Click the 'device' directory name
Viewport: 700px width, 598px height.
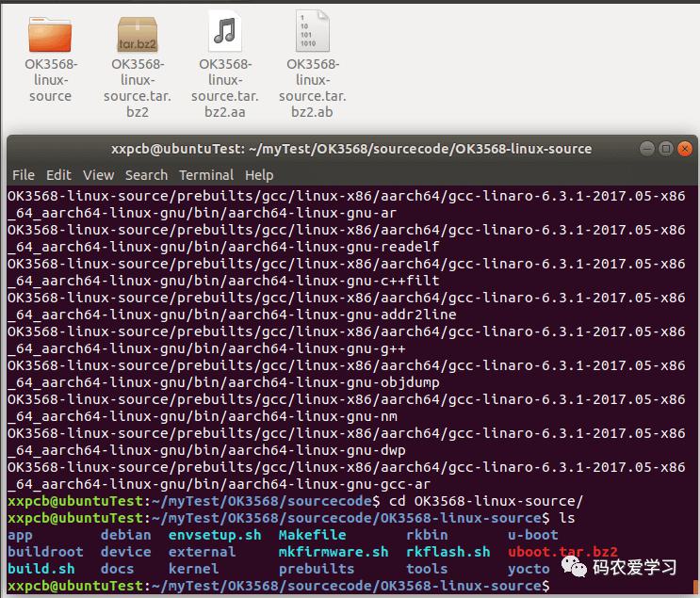[126, 552]
